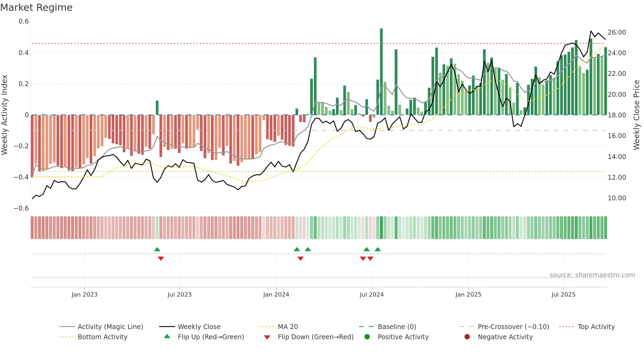The height and width of the screenshot is (362, 644).
Task: Click the −0.6 activity axis value
Action: point(21,208)
